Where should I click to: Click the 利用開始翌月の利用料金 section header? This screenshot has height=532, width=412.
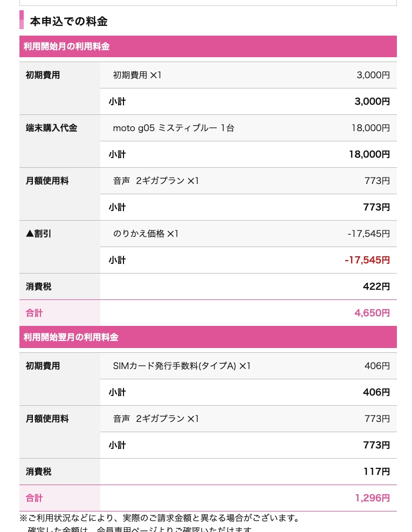point(71,337)
